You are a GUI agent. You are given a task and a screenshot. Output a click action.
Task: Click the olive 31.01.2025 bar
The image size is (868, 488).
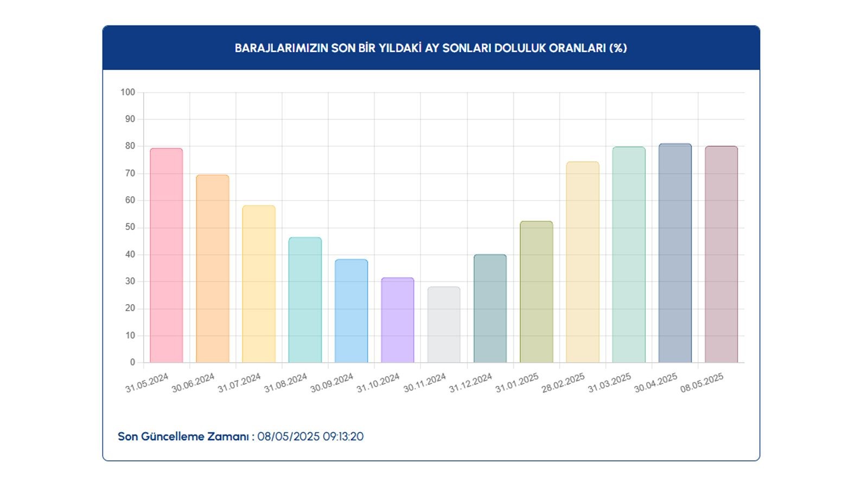pos(537,292)
